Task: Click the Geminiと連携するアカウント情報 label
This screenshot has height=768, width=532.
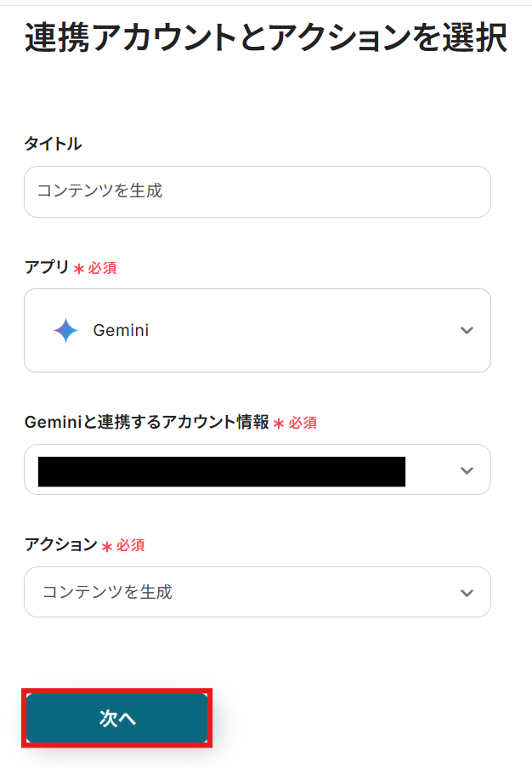Action: pyautogui.click(x=146, y=422)
